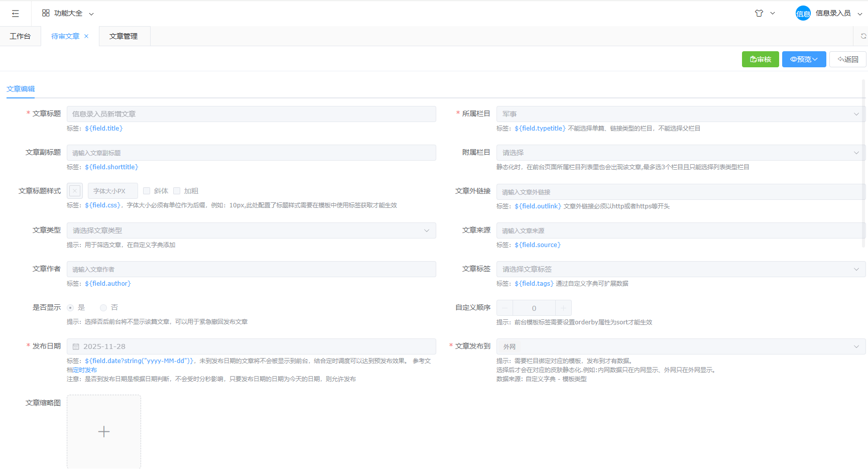Collapse the sidebar with the hamburger icon
Viewport: 868px width, 469px height.
click(x=16, y=14)
